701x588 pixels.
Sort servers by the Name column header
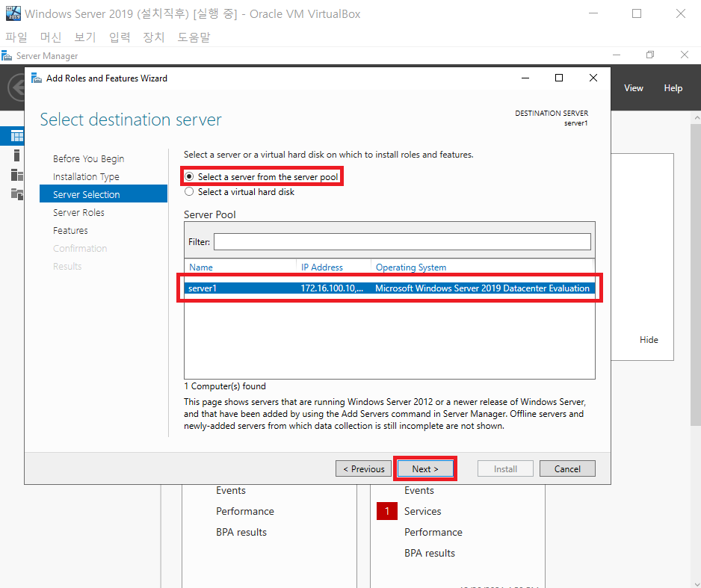coord(201,267)
